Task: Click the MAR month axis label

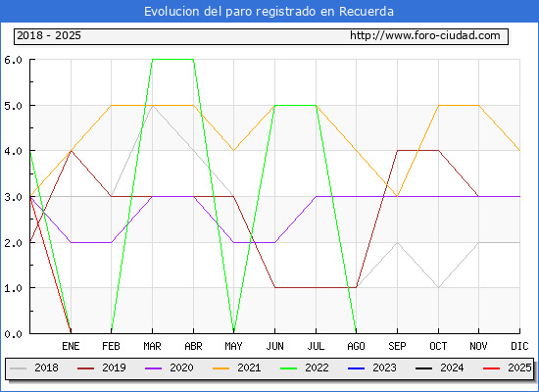Action: 152,346
